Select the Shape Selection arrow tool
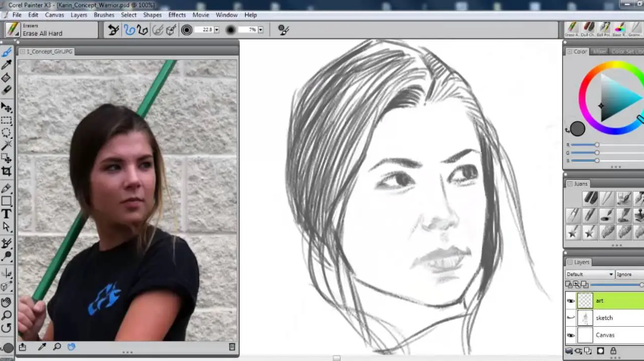Screen dimensions: 644x361 pyautogui.click(x=6, y=227)
